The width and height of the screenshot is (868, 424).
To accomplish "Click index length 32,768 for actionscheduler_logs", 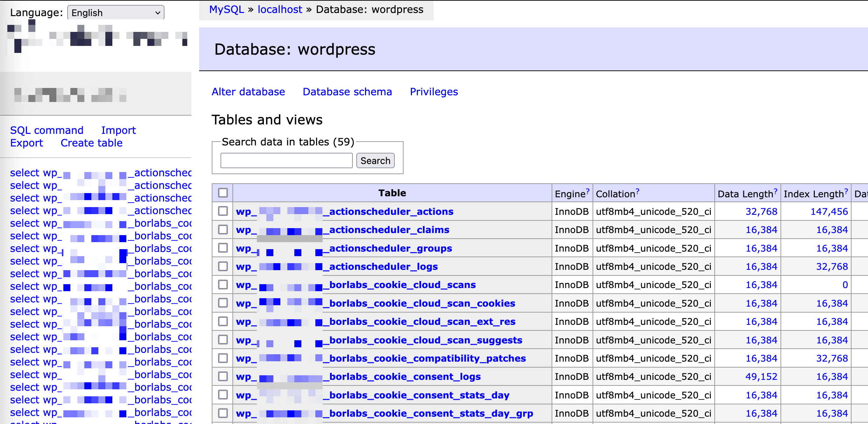I will [832, 267].
